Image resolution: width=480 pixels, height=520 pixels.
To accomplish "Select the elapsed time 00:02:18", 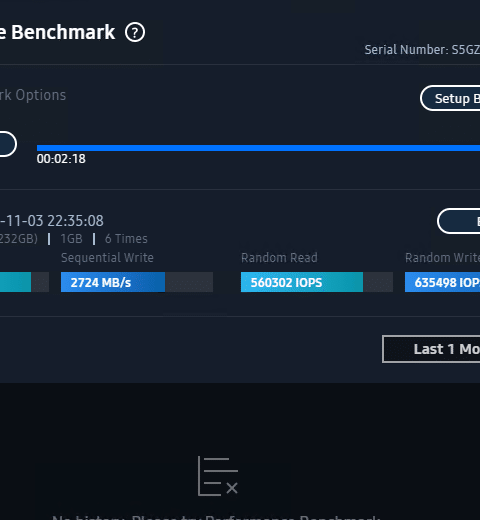I will 61,159.
